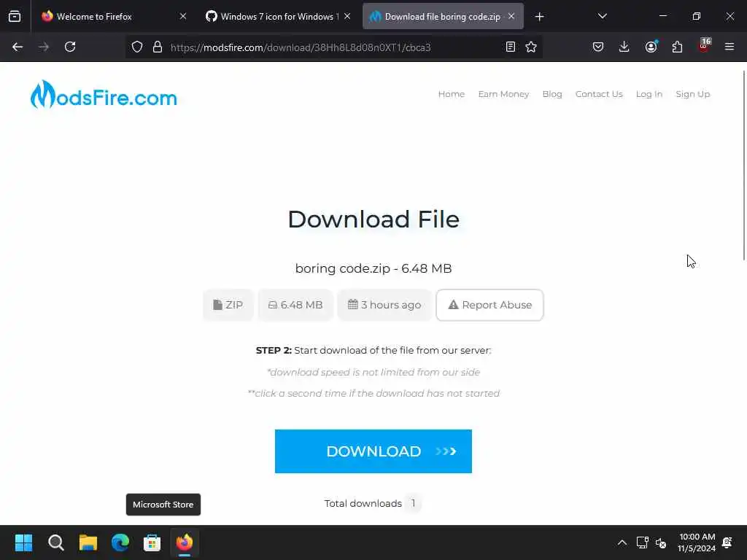Open File Explorer from taskbar

pyautogui.click(x=88, y=542)
